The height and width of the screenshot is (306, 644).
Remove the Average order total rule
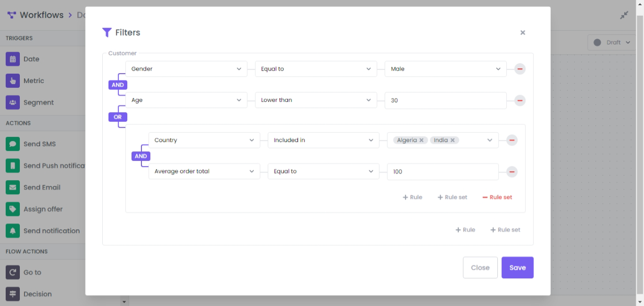(x=512, y=171)
